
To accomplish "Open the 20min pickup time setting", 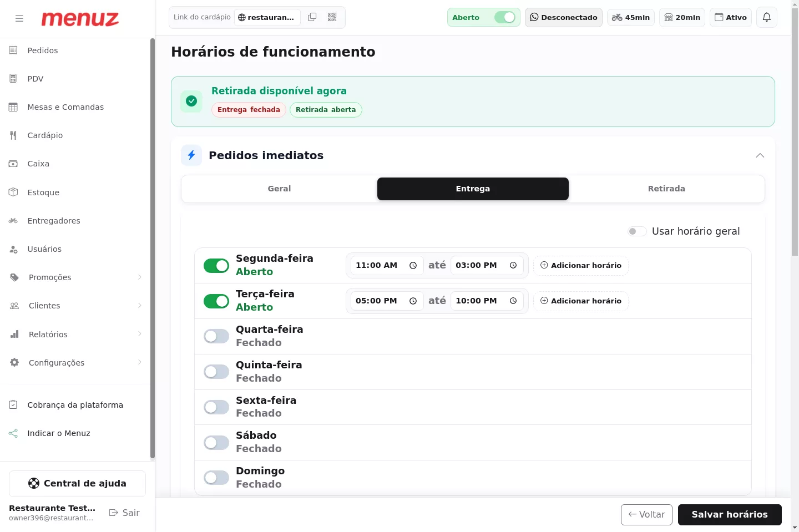I will coord(682,17).
